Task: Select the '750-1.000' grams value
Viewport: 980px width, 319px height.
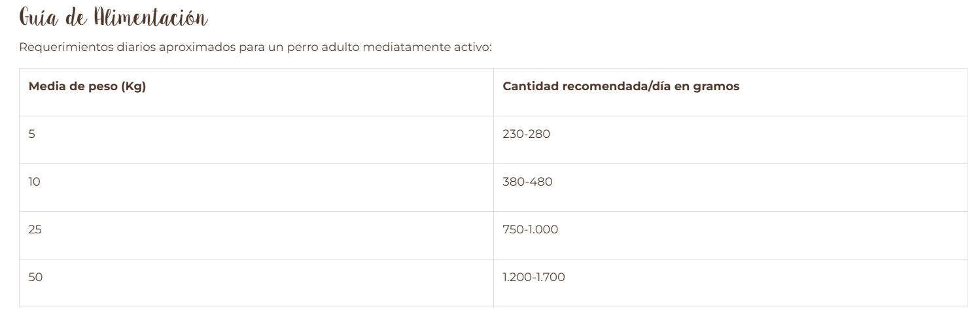Action: coord(531,229)
